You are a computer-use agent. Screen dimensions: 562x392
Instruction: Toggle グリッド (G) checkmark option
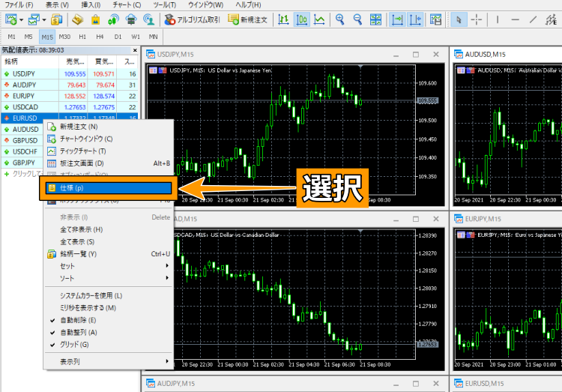[74, 344]
